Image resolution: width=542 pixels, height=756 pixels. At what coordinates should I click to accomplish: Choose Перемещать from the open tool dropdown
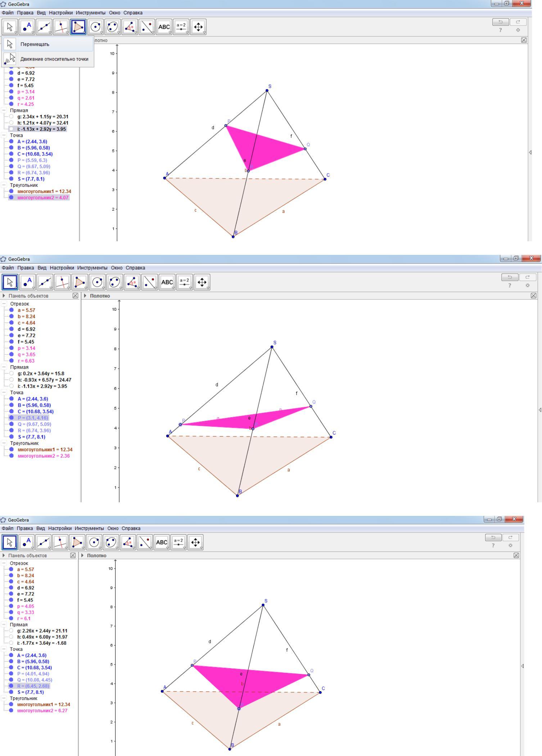(x=48, y=44)
